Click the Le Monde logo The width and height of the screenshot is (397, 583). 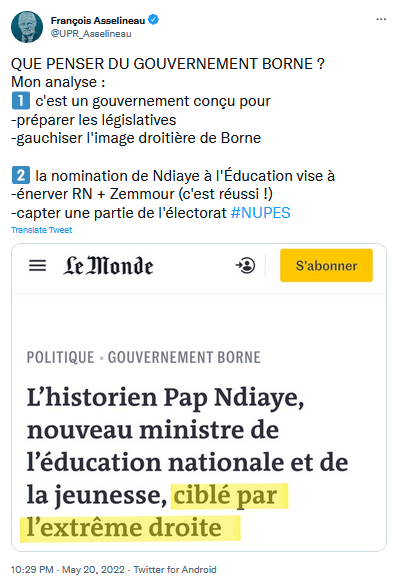point(108,265)
